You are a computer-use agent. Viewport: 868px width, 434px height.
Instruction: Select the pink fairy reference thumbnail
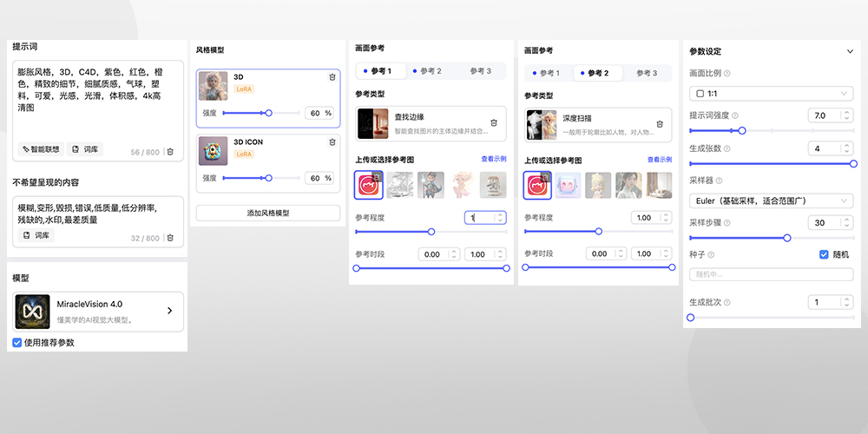click(463, 186)
